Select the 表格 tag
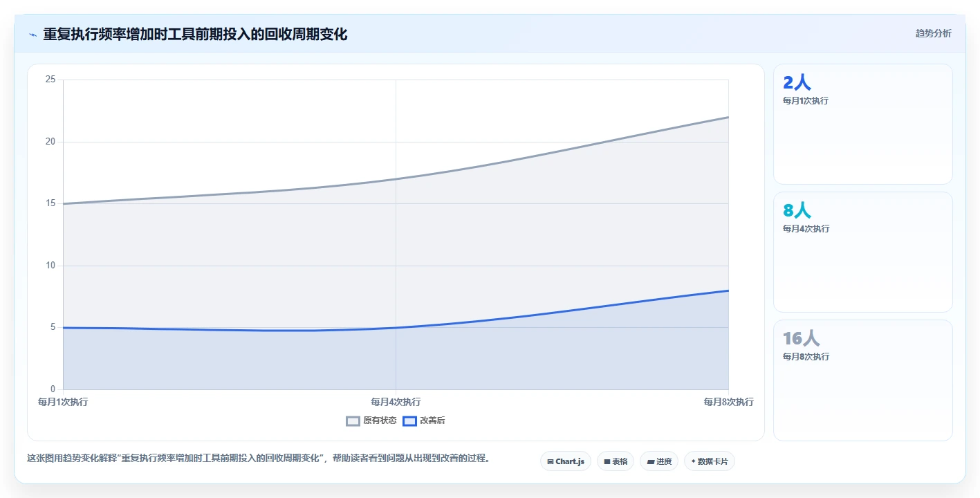The height and width of the screenshot is (498, 980). tap(616, 461)
